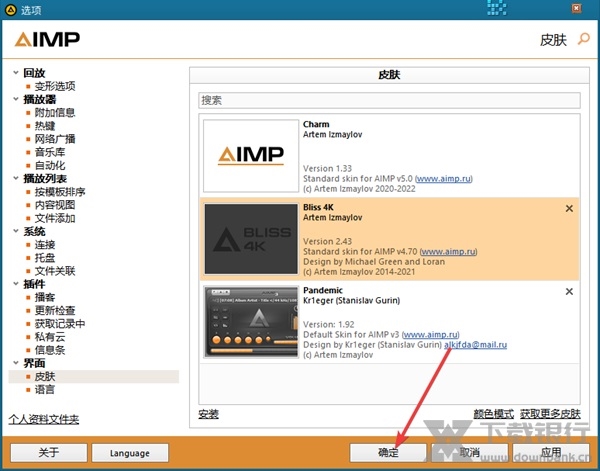Open www.aimp.ru link under Bliss 4K
600x471 pixels.
448,251
